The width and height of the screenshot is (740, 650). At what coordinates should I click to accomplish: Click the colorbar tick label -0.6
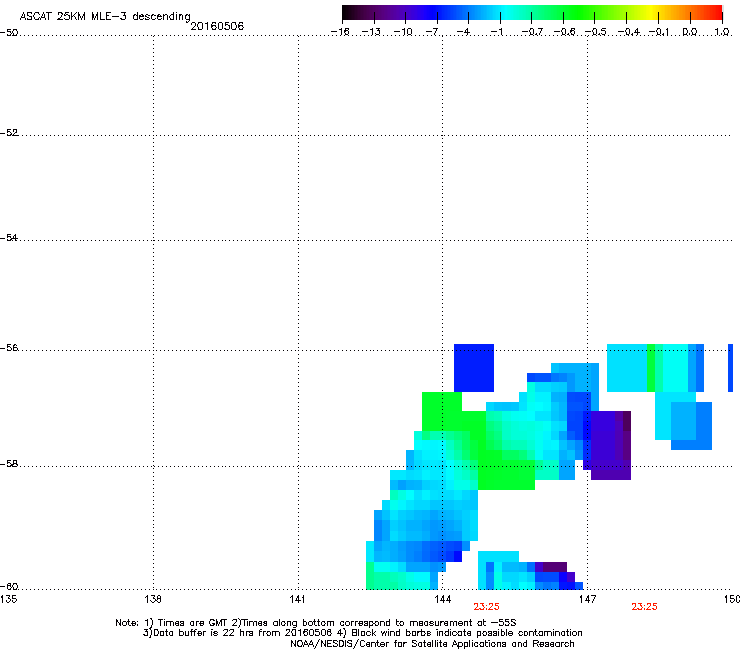(564, 32)
